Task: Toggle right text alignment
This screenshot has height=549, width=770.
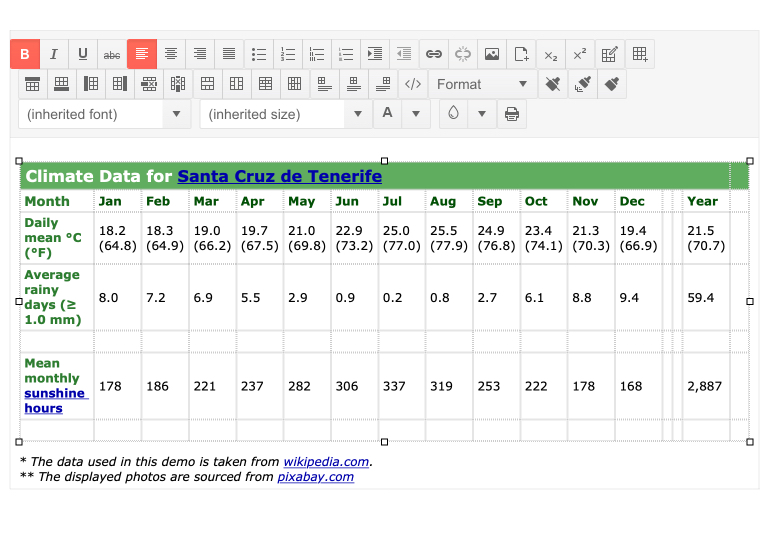Action: 200,54
